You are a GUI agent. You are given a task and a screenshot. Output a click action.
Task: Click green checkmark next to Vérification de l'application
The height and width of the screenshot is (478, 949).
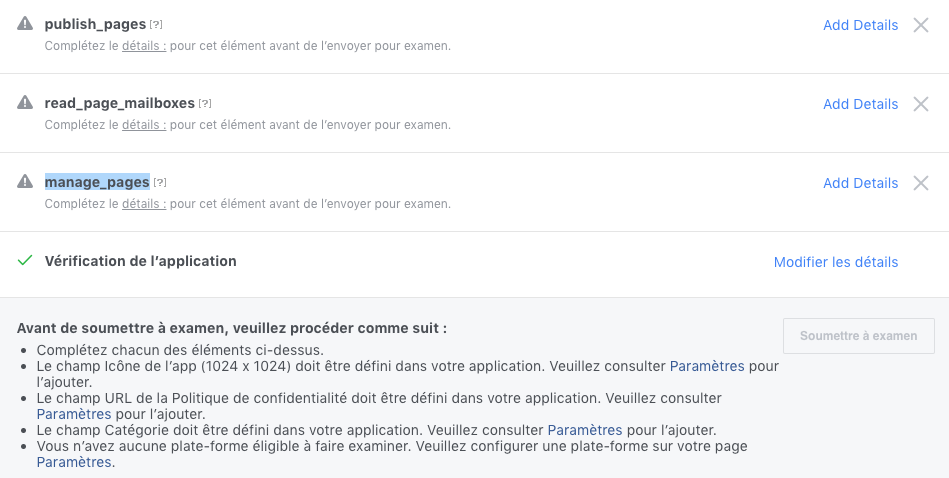pyautogui.click(x=25, y=261)
